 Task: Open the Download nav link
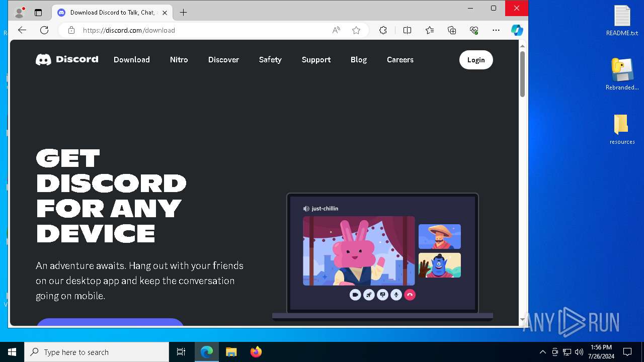(x=132, y=59)
